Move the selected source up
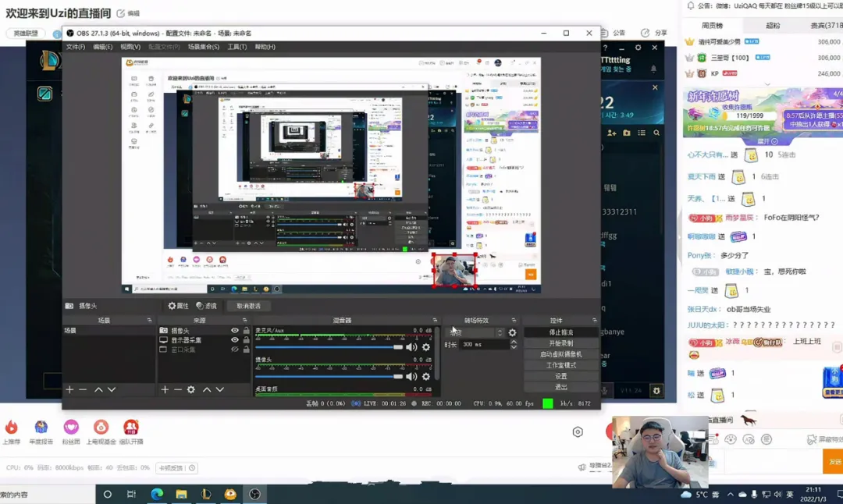 coord(207,389)
